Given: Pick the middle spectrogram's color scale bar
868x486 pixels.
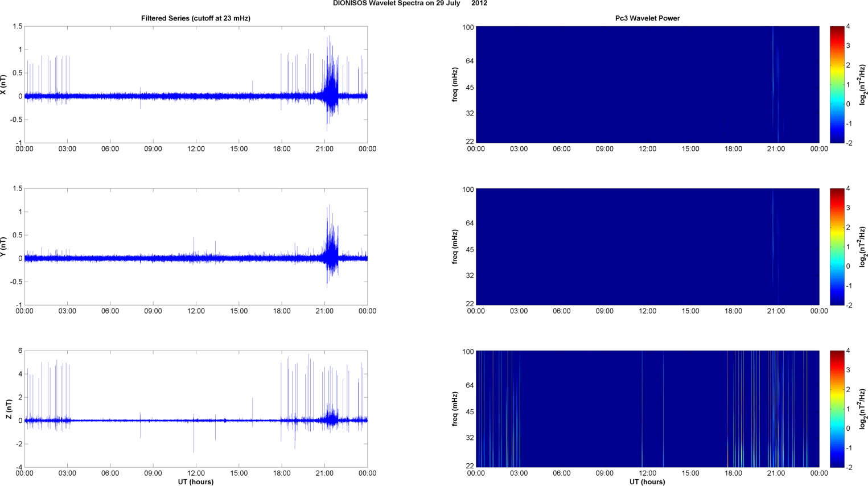Looking at the screenshot, I should [837, 247].
